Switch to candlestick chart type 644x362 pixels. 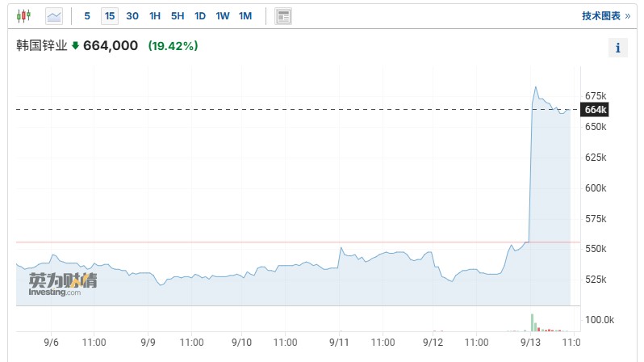click(24, 15)
